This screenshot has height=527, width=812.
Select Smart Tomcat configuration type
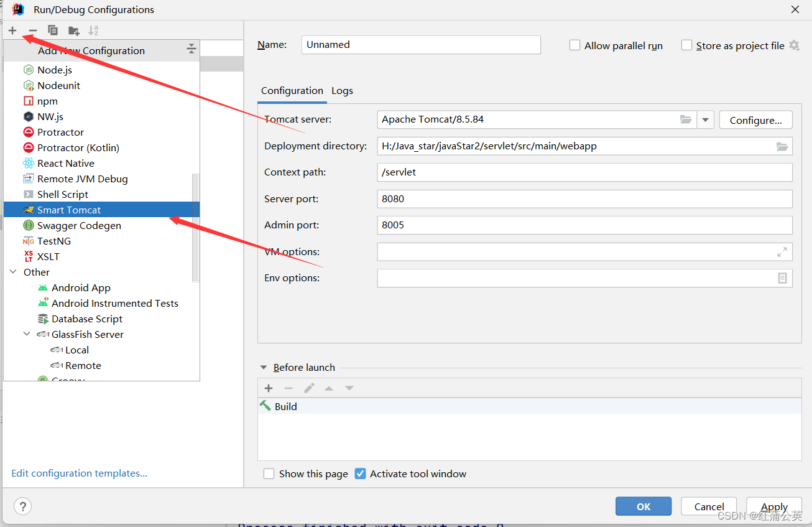pyautogui.click(x=101, y=210)
